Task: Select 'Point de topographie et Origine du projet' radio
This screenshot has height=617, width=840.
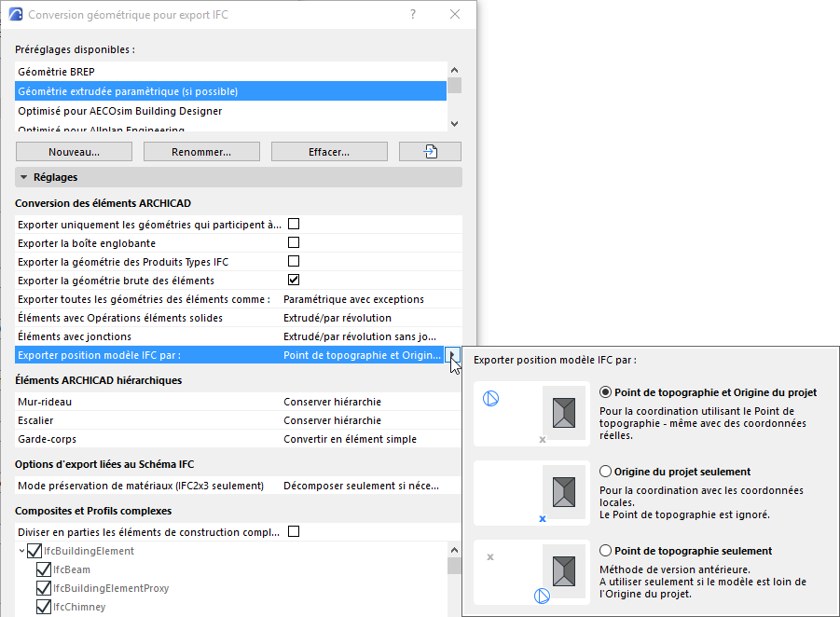Action: point(605,392)
